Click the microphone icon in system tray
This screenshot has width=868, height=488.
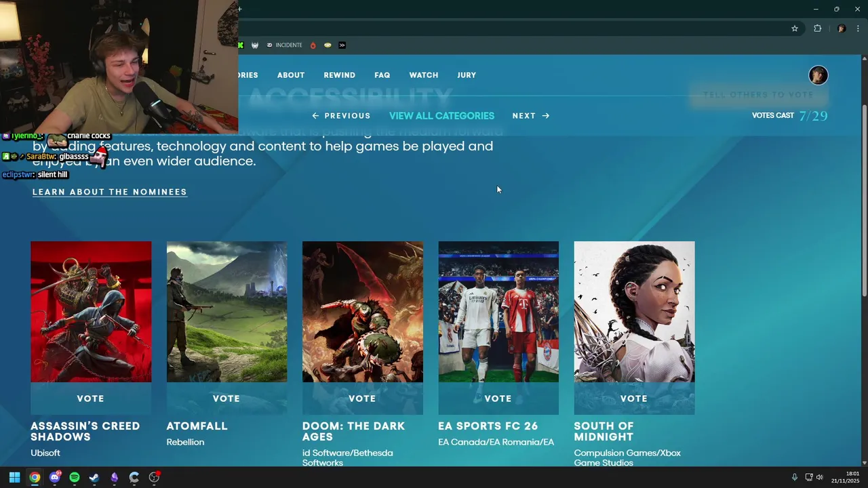click(795, 477)
